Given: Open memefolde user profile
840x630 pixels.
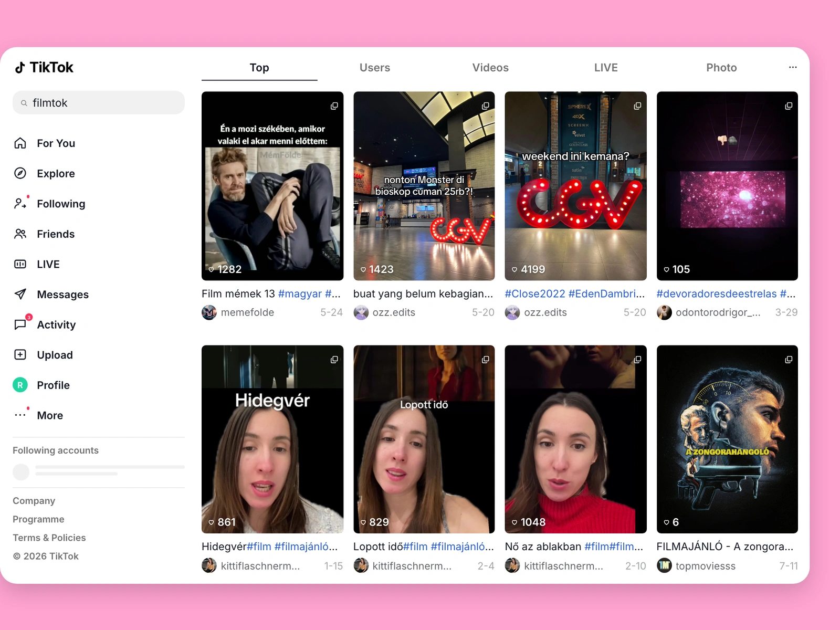Looking at the screenshot, I should click(247, 312).
